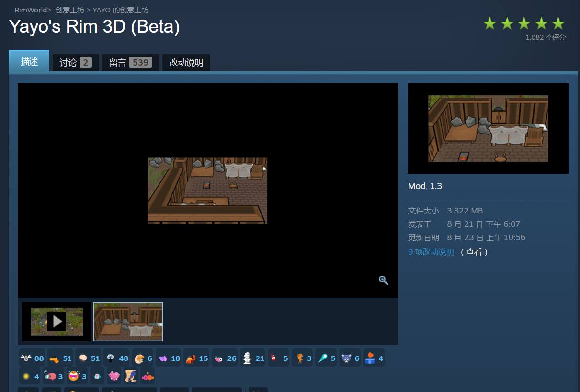580x392 pixels.
Task: Click the pink brain-with-goggles award
Action: [54, 376]
